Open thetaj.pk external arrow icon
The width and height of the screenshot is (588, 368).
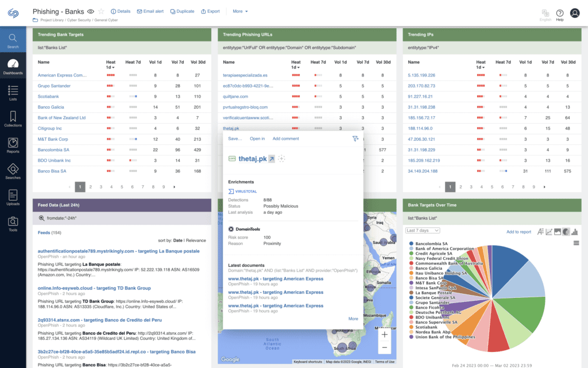click(x=272, y=159)
